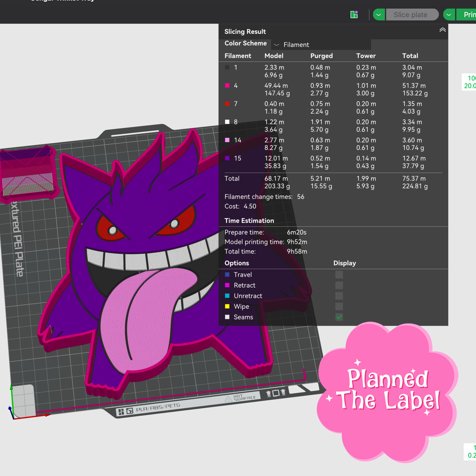476x476 pixels.
Task: Click the Seams white legend icon
Action: click(x=227, y=317)
